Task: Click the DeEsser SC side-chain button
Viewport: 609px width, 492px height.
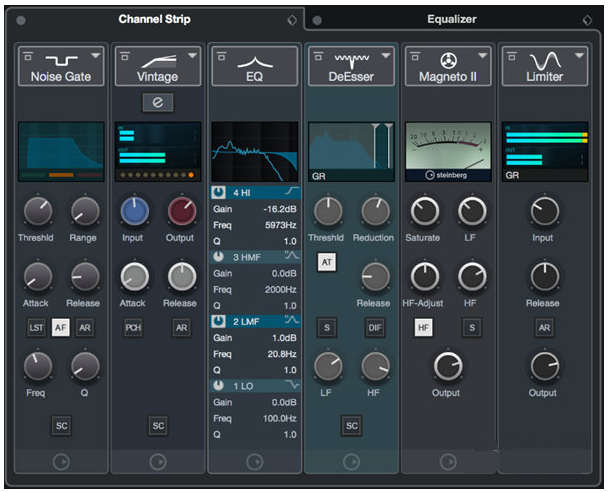Action: pos(351,426)
